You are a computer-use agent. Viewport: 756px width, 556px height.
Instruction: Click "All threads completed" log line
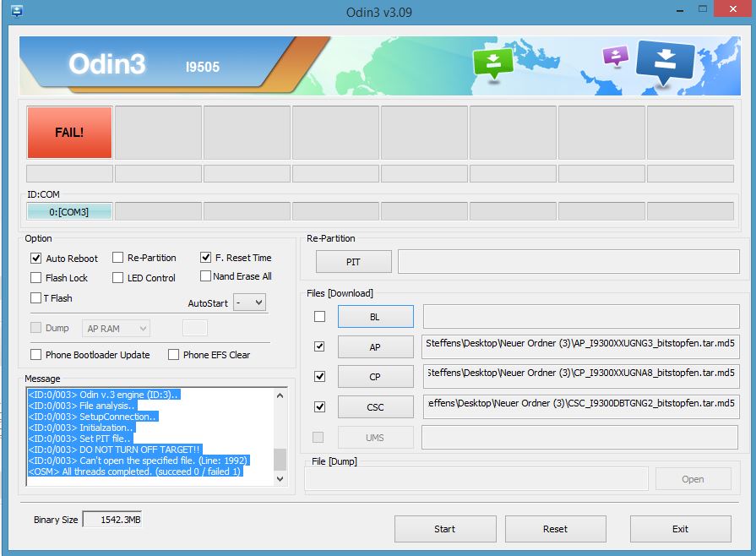[x=135, y=472]
